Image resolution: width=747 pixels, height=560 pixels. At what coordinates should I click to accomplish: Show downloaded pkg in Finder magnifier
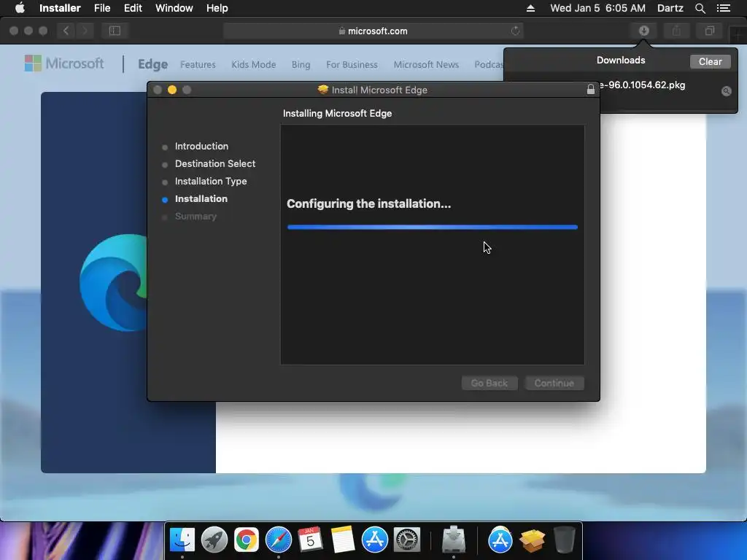(x=726, y=91)
